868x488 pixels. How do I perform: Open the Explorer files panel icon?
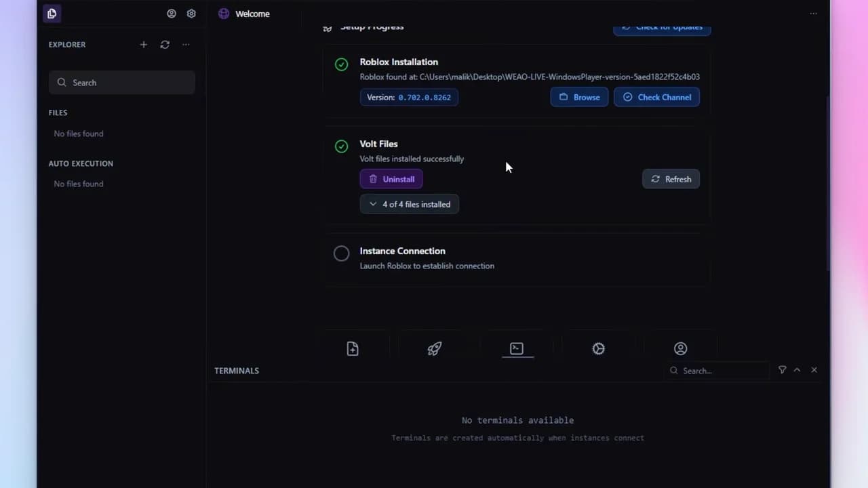click(52, 14)
